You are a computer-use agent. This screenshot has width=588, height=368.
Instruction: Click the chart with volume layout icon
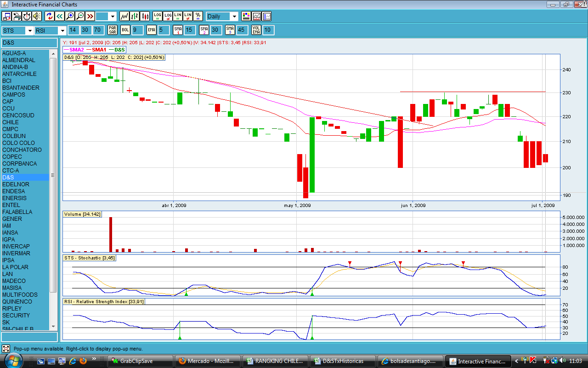[257, 17]
